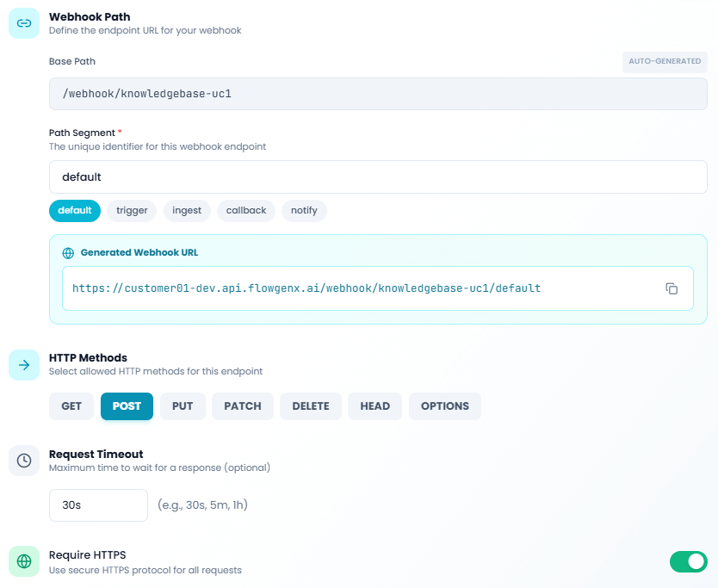Image resolution: width=718 pixels, height=588 pixels.
Task: Click the Request Timeout clock icon
Action: tap(24, 461)
